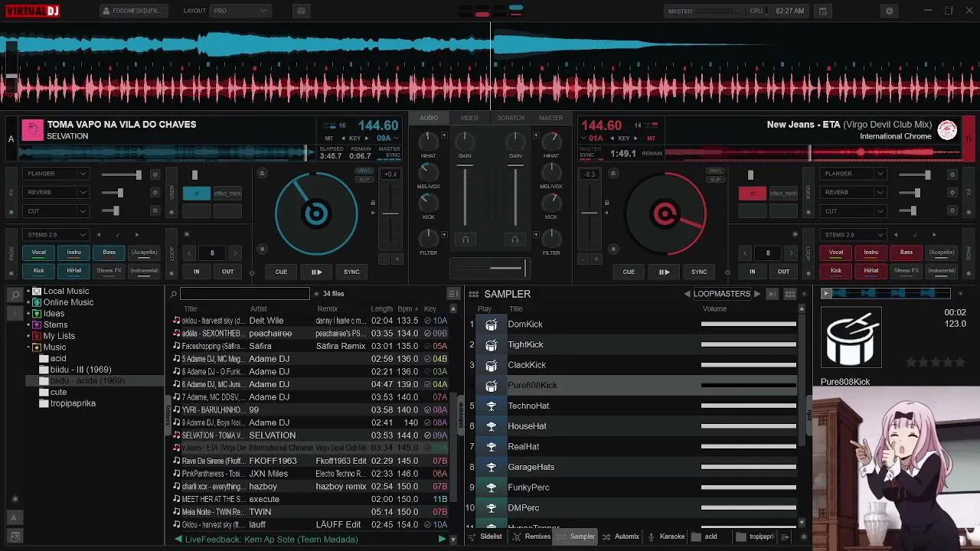
Task: Select the FKOFF1963 Rave De Sirene track row
Action: tap(310, 461)
